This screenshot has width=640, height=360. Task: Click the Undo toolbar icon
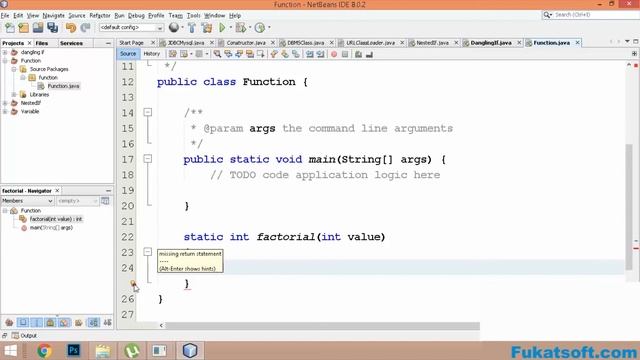click(71, 28)
